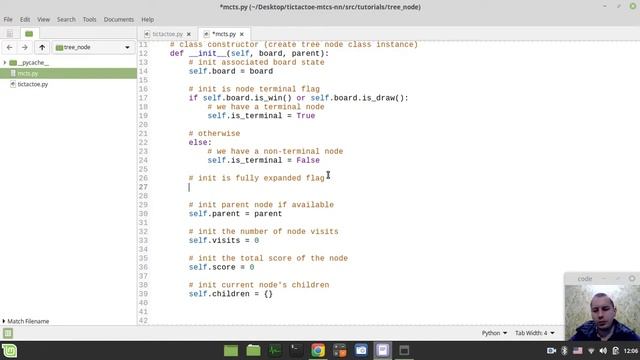Select the *mcts.py editor tab
640x360 pixels.
tap(224, 34)
